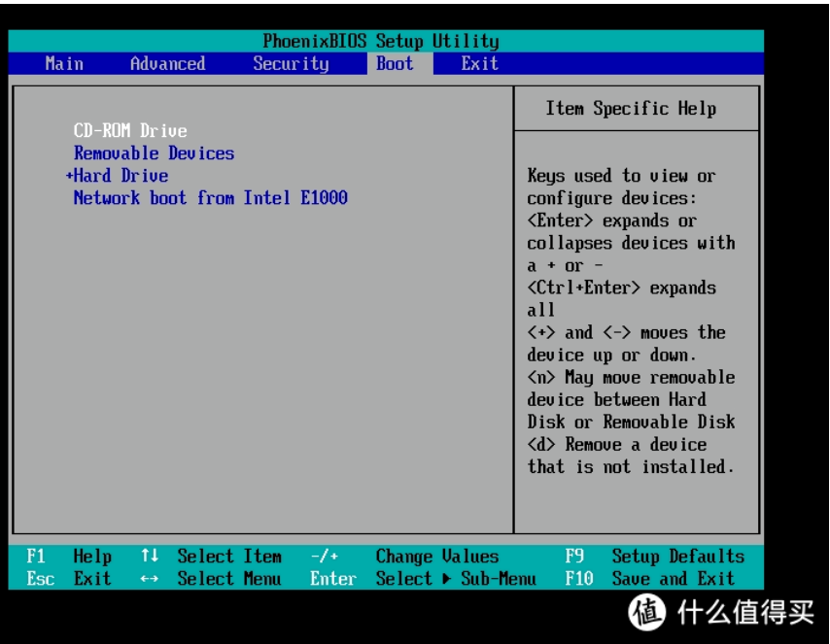Click the Enter key label in footer
Image resolution: width=830 pixels, height=644 pixels.
pos(332,579)
